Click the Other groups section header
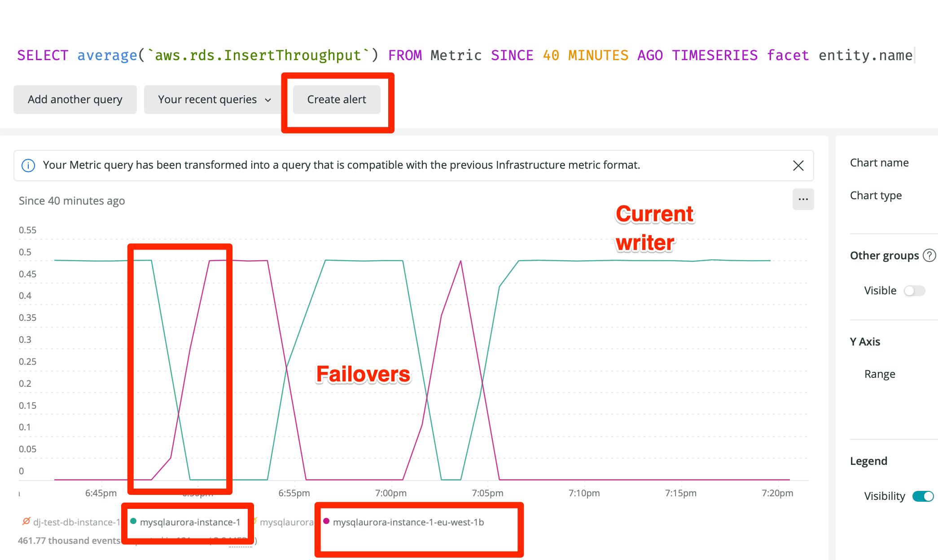This screenshot has height=560, width=938. coord(885,255)
